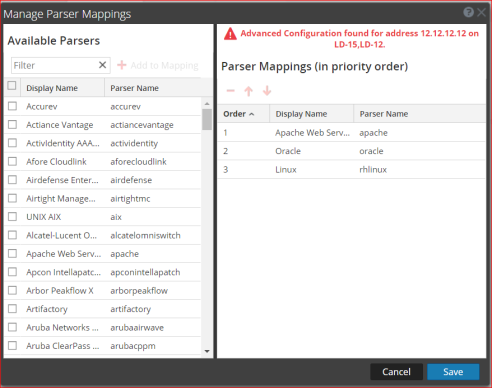Sort available parsers by Display Name header

[63, 88]
